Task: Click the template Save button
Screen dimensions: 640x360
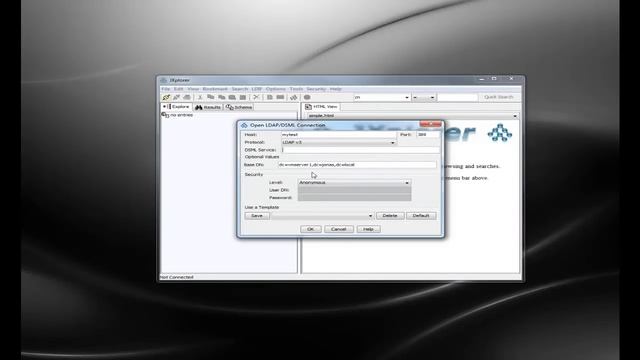Action: click(257, 216)
